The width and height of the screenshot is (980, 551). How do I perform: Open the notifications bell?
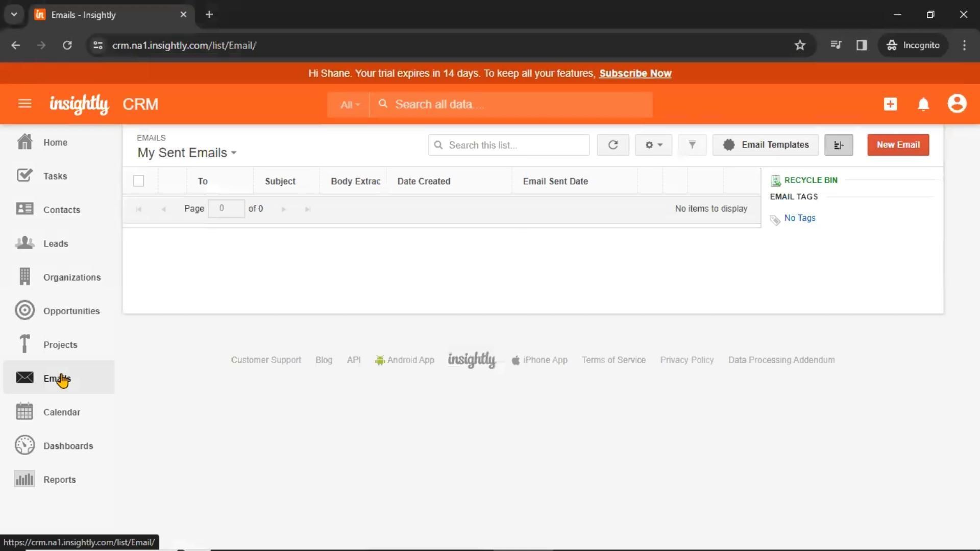[923, 104]
